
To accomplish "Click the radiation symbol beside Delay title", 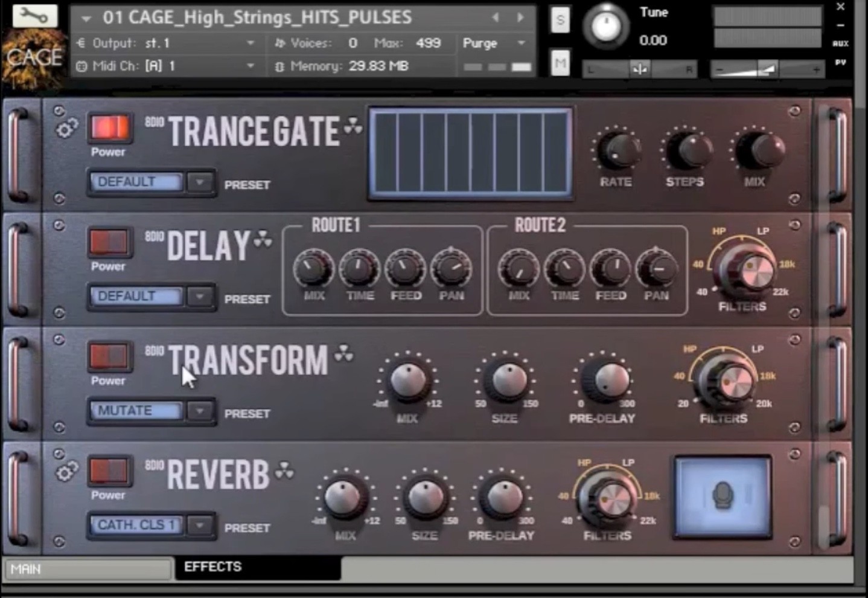I will click(x=263, y=240).
